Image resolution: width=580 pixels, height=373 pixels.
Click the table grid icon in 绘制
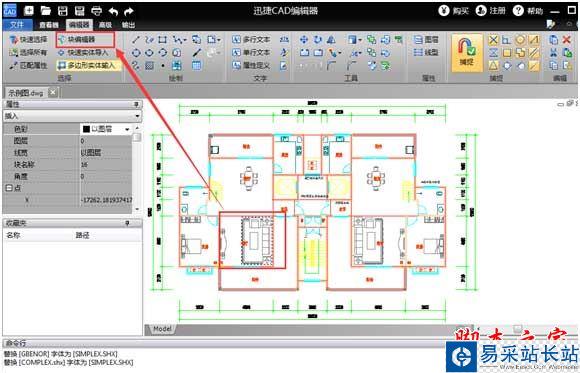[196, 65]
